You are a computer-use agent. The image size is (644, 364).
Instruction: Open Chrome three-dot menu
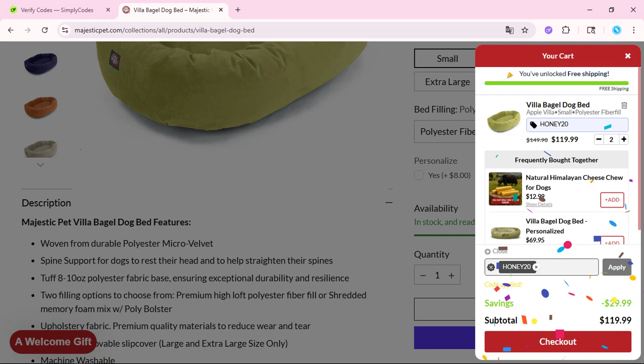click(634, 30)
